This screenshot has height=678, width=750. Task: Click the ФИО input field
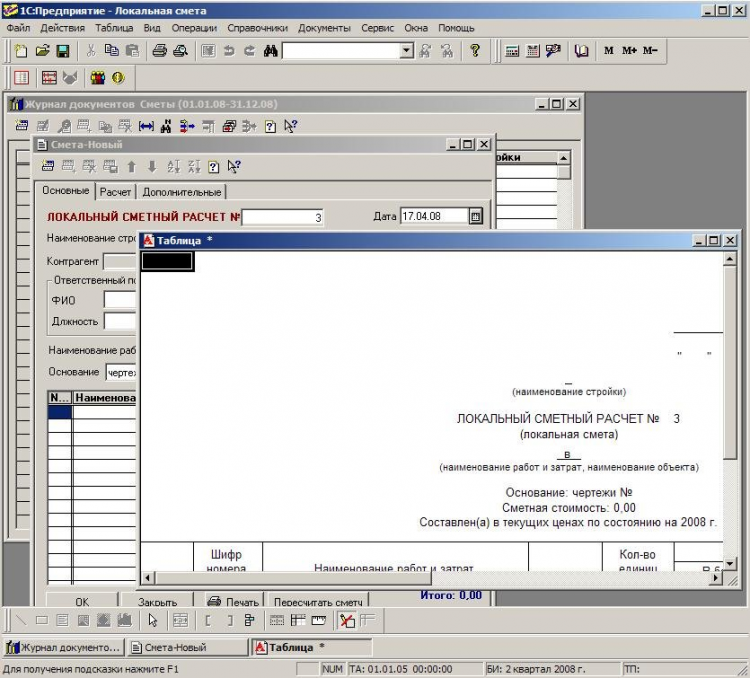pyautogui.click(x=120, y=300)
